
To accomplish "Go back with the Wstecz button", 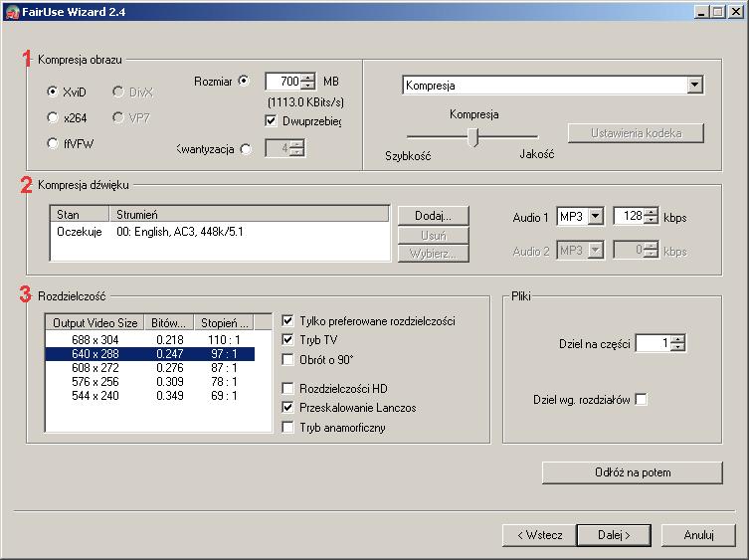I will pos(539,535).
